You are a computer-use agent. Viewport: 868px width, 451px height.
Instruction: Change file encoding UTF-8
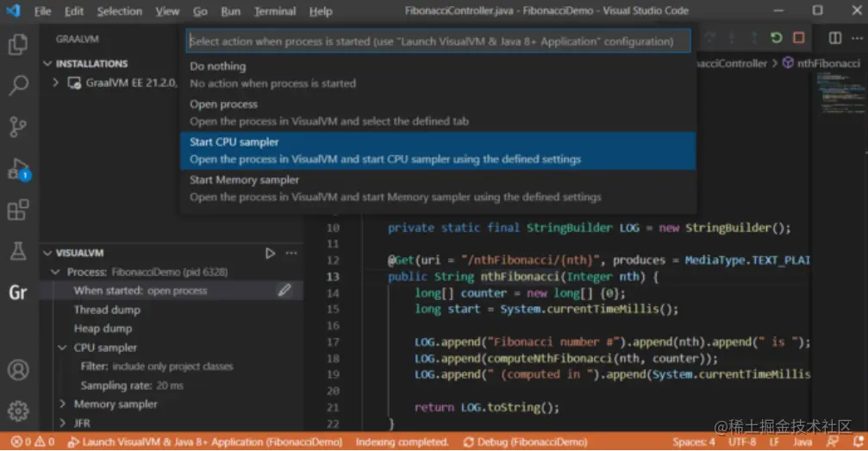742,442
